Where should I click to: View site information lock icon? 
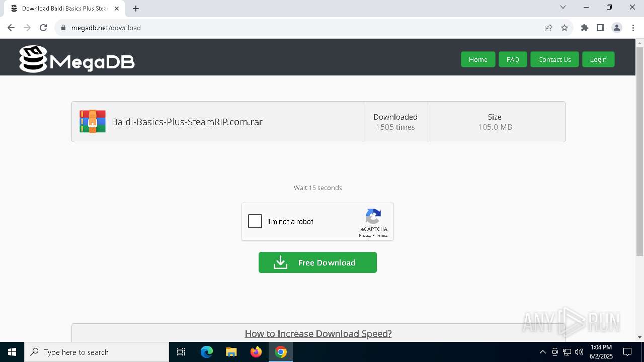[x=63, y=28]
